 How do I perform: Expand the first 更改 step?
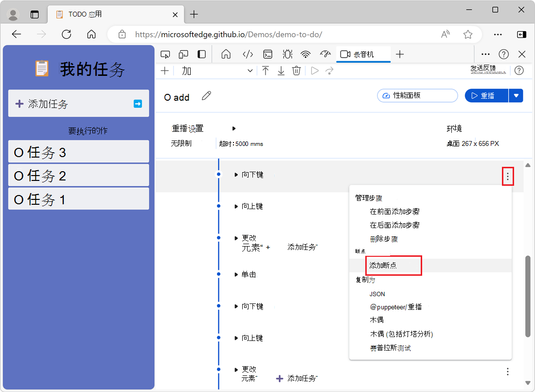click(236, 238)
